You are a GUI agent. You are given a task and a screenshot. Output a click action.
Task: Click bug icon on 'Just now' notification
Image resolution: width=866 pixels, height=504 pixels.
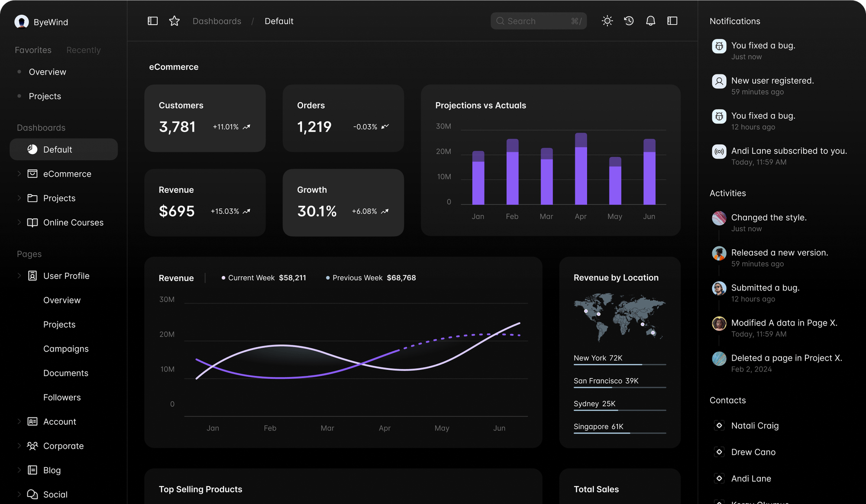click(x=719, y=46)
